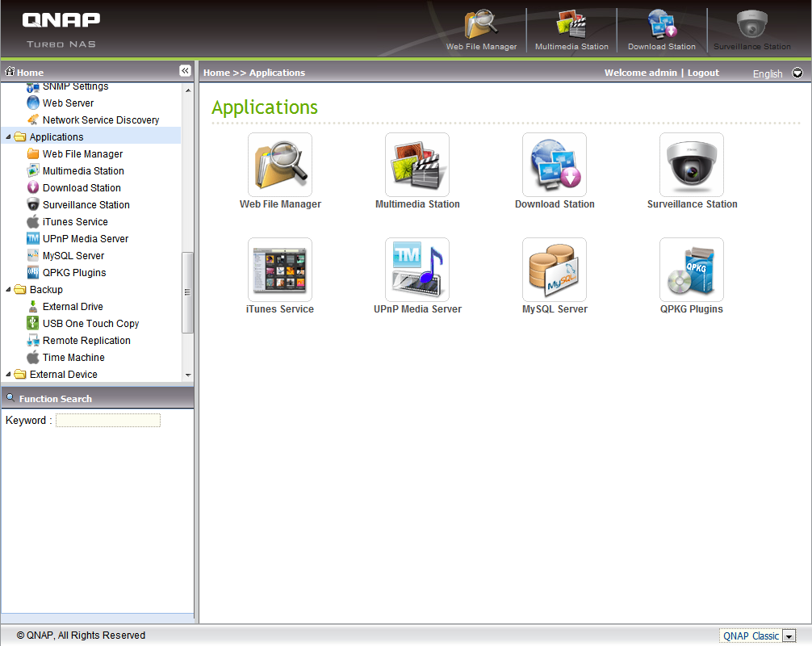Viewport: 812px width, 646px height.
Task: Select SNMP Settings in sidebar tree
Action: (76, 86)
